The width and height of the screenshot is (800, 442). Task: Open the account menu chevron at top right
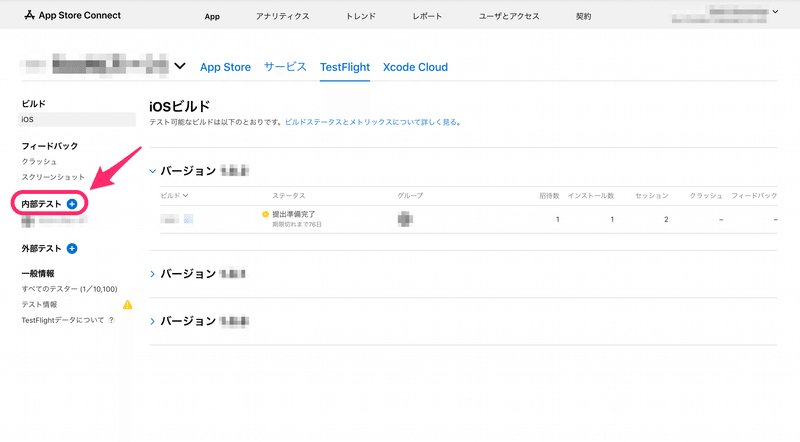[776, 11]
